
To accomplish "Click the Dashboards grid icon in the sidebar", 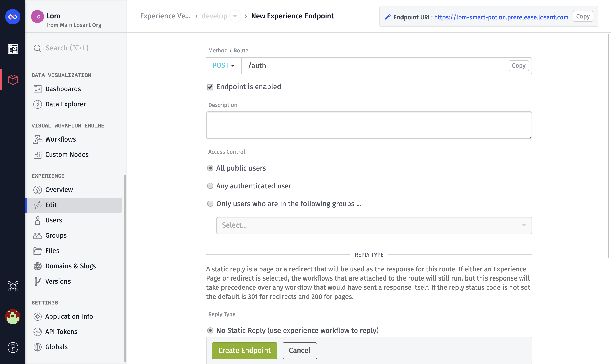I will [38, 89].
